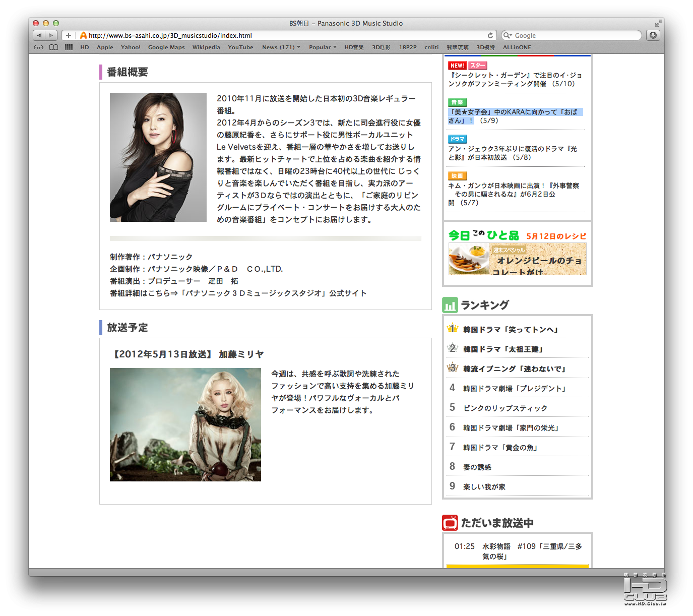Image resolution: width=693 pixels, height=616 pixels.
Task: Click the blue ドラマ category tag
Action: click(x=458, y=139)
